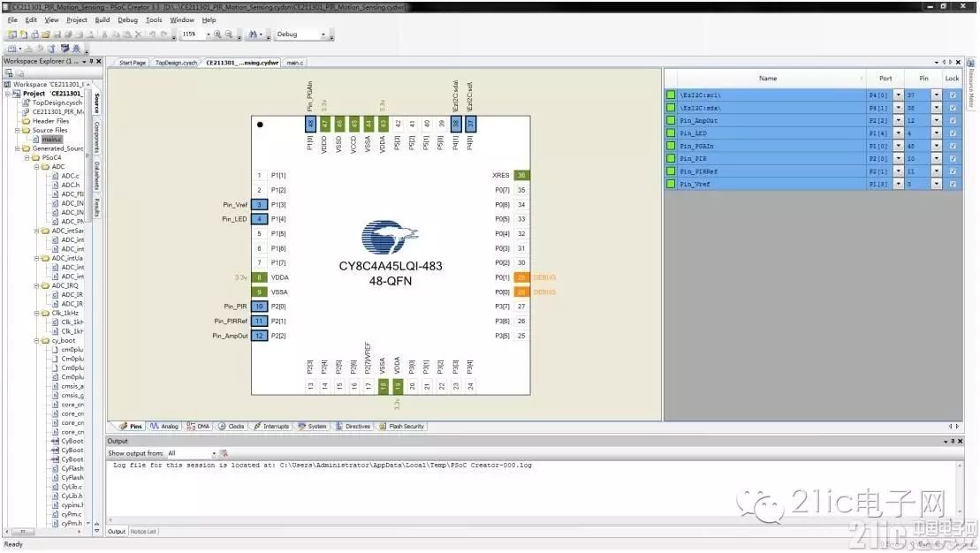This screenshot has height=553, width=980.
Task: Click the first toolbar icon beside Open File
Action: 11,34
